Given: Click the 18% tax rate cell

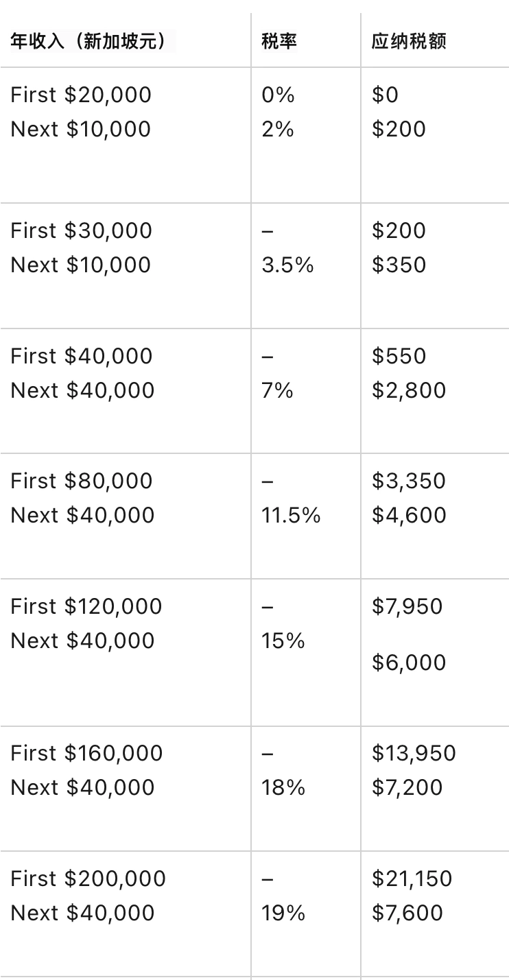Looking at the screenshot, I should [x=283, y=787].
